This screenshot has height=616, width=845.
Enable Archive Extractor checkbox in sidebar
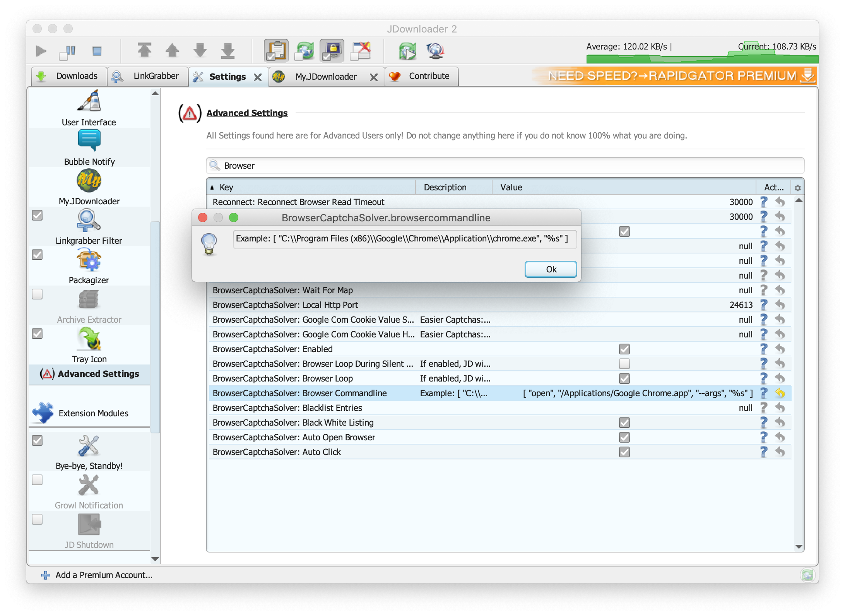click(x=37, y=294)
